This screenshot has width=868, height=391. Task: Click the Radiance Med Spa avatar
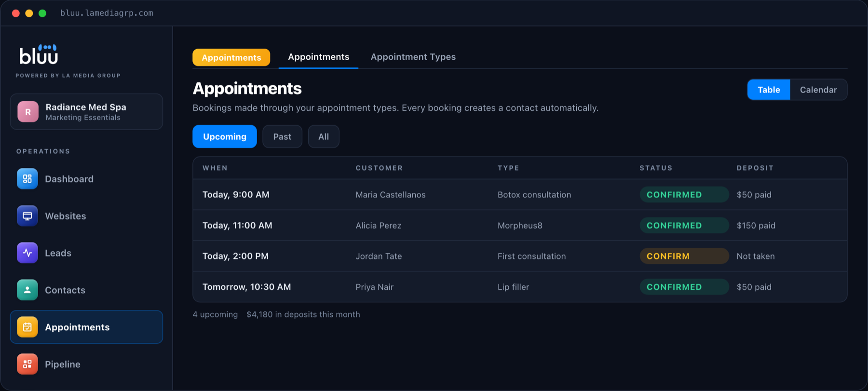click(28, 111)
